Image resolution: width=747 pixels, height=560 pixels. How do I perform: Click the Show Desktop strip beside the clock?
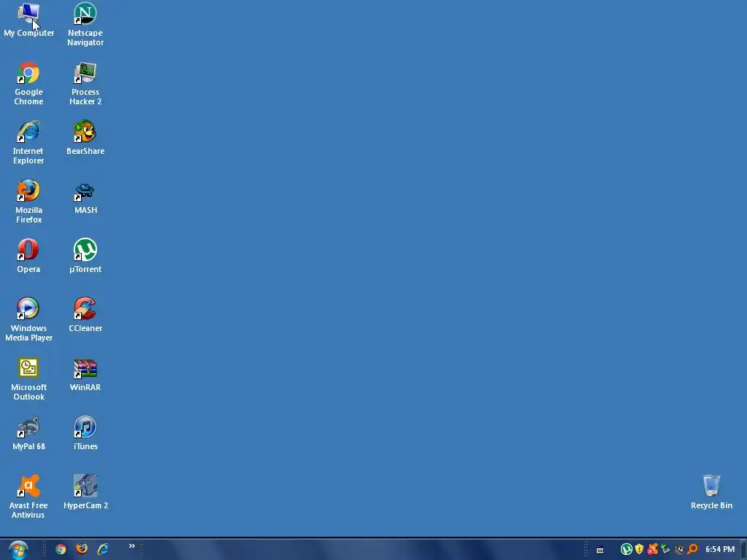[x=743, y=550]
